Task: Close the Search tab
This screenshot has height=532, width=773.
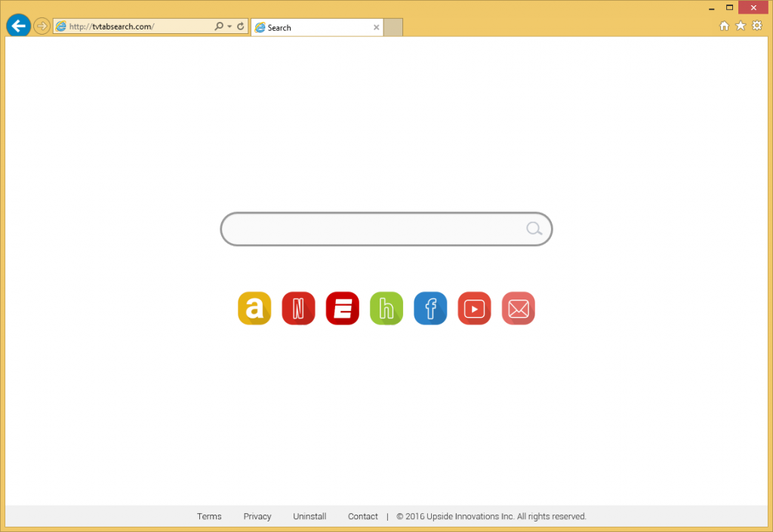Action: click(x=376, y=28)
